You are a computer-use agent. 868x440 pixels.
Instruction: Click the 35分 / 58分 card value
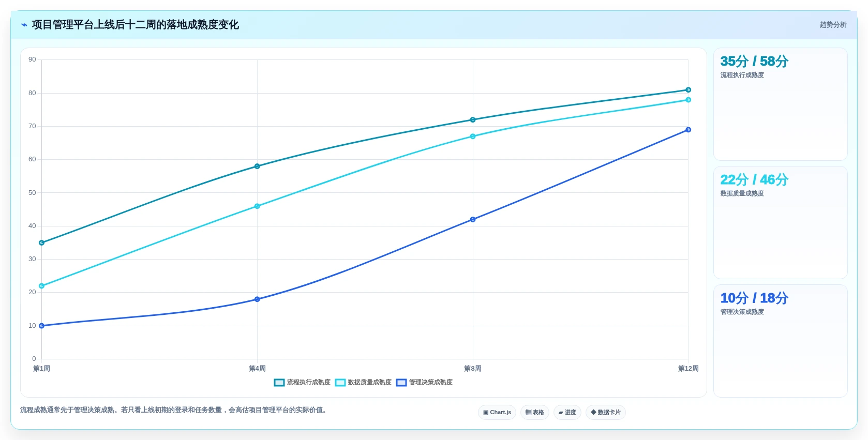click(x=754, y=62)
